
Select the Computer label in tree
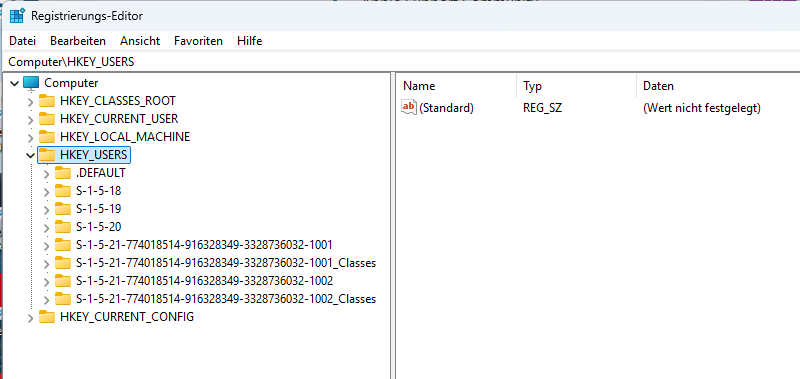pyautogui.click(x=71, y=83)
